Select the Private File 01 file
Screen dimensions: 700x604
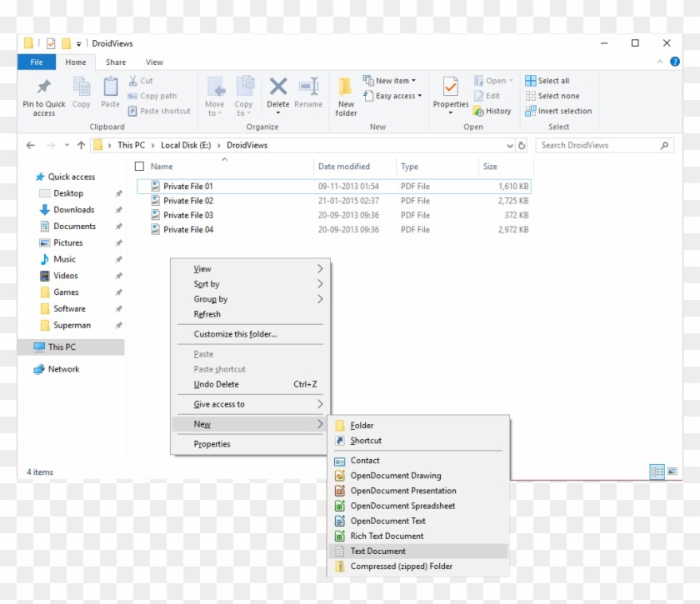[x=334, y=186]
